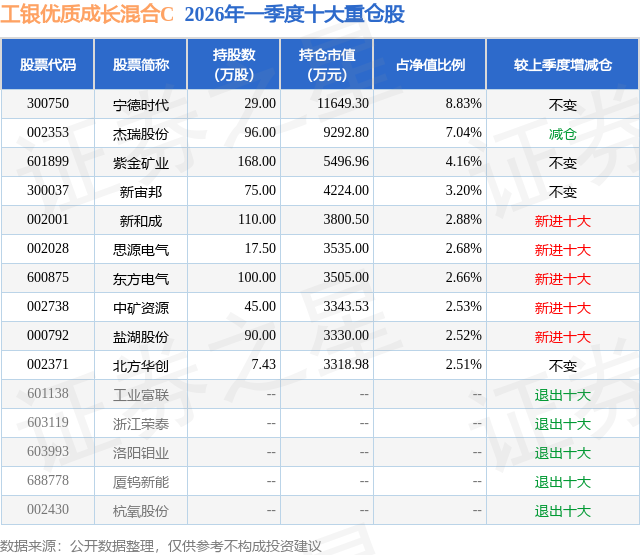The image size is (640, 555).
Task: Select stock name 浙江荣泰
Action: click(141, 424)
